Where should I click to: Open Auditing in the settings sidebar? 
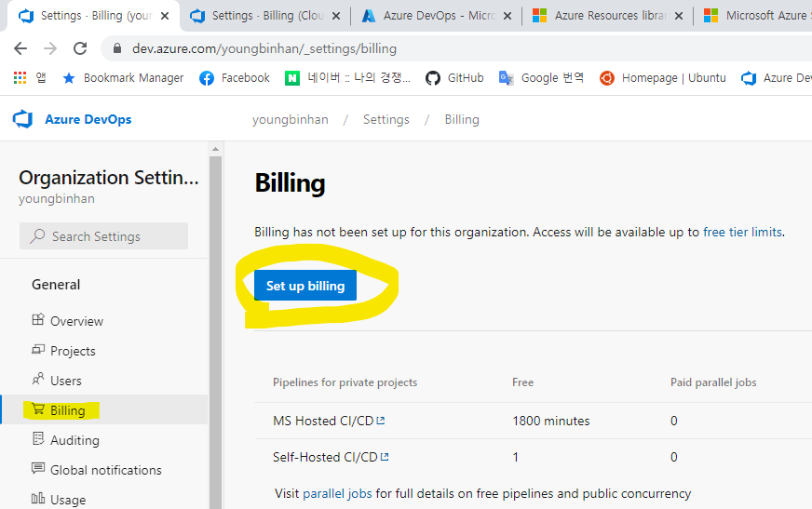pyautogui.click(x=74, y=440)
